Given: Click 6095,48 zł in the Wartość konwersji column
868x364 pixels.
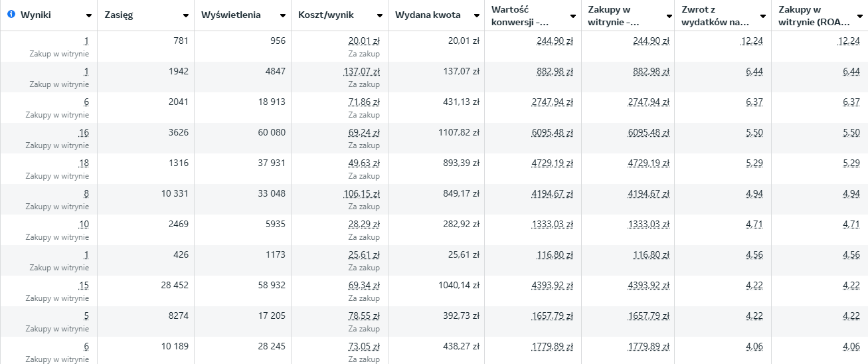Looking at the screenshot, I should pos(552,133).
